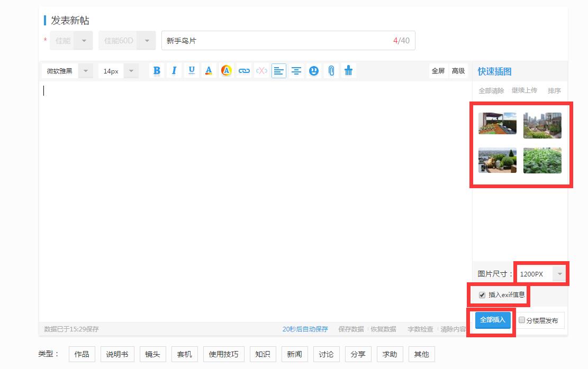588x369 pixels.
Task: Insert a hyperlink using the link icon
Action: tap(243, 70)
